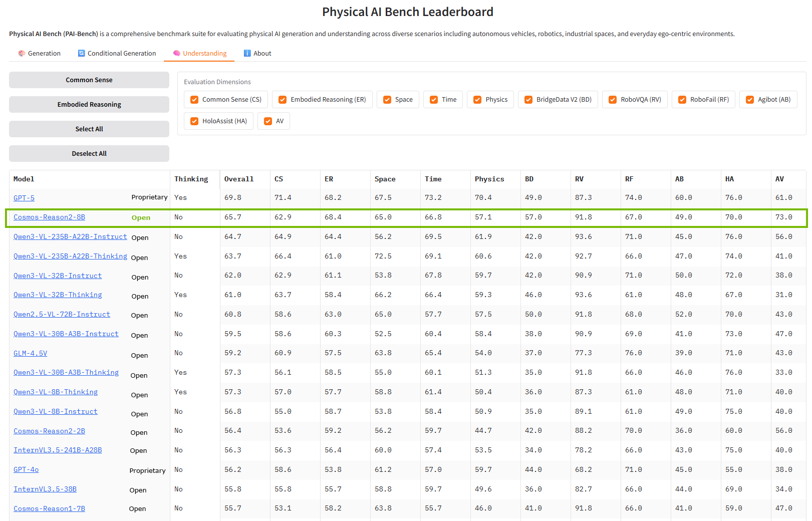Click the Conditional Generation tab icon

tap(81, 53)
